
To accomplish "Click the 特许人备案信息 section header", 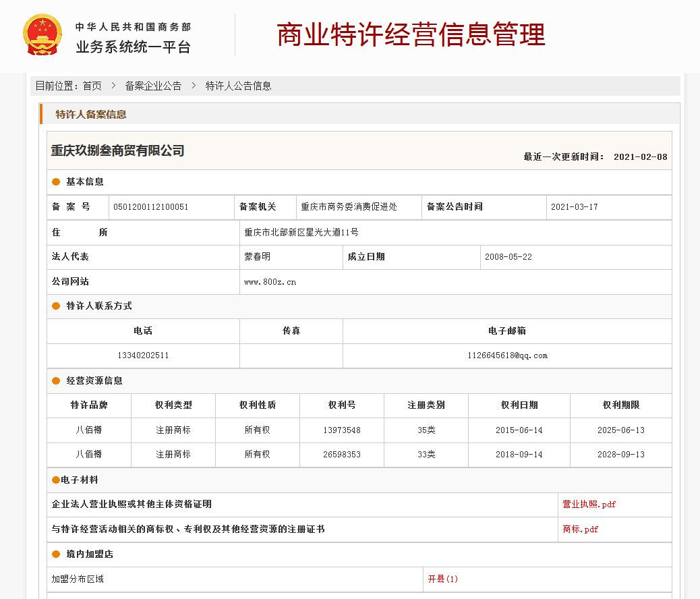I will click(x=90, y=115).
